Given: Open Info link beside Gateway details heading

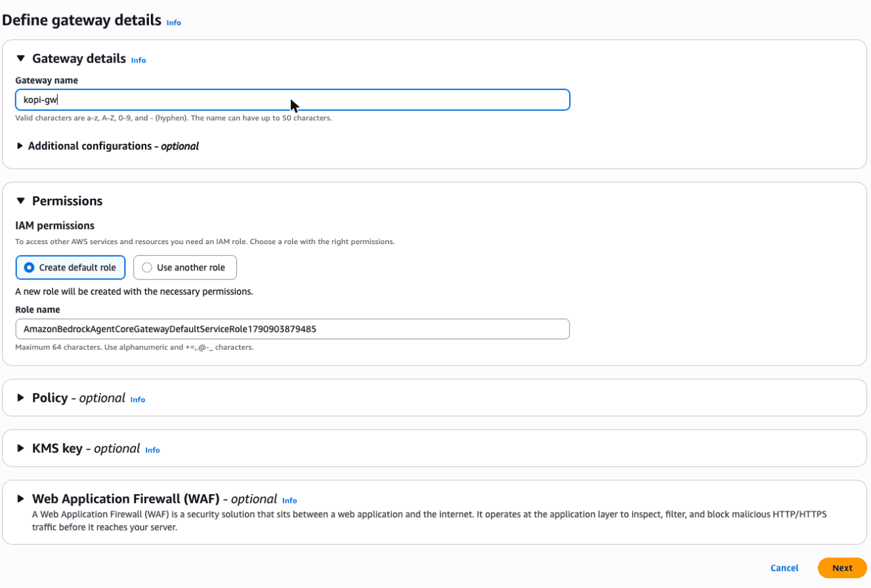Looking at the screenshot, I should 138,60.
